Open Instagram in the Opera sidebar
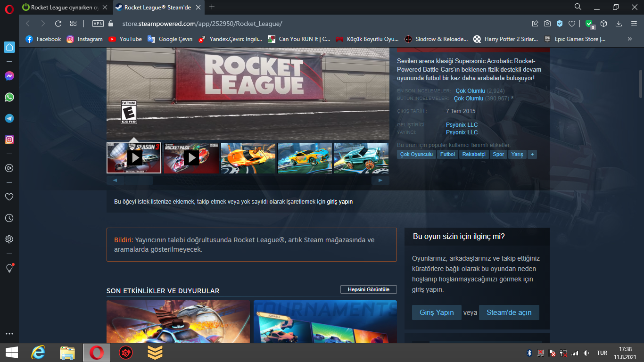Viewport: 644px width, 362px height. pyautogui.click(x=9, y=140)
